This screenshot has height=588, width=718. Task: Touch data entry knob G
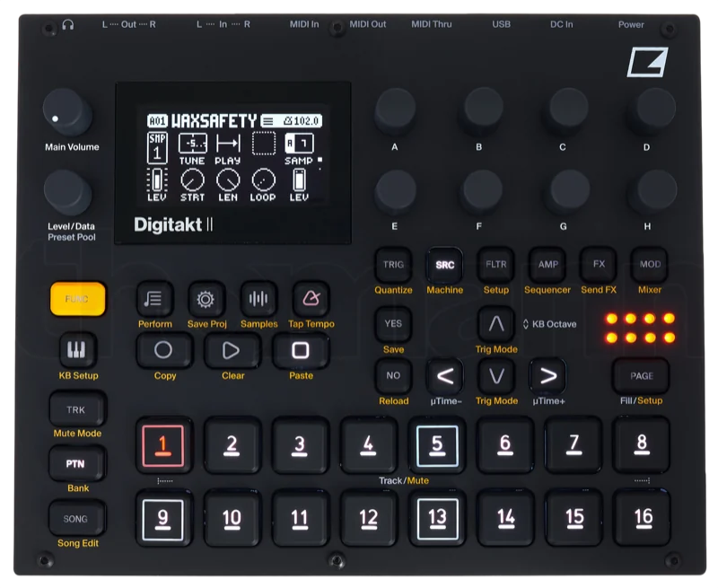pos(567,191)
